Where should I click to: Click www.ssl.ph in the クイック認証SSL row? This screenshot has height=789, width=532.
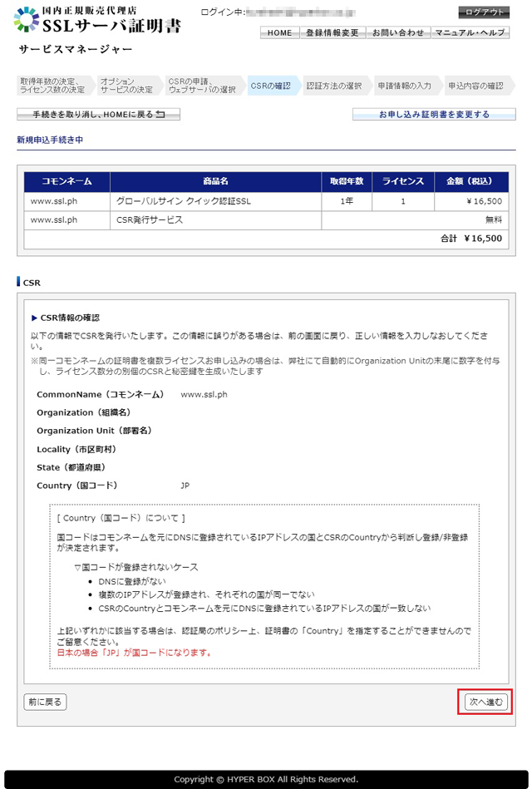[x=54, y=201]
